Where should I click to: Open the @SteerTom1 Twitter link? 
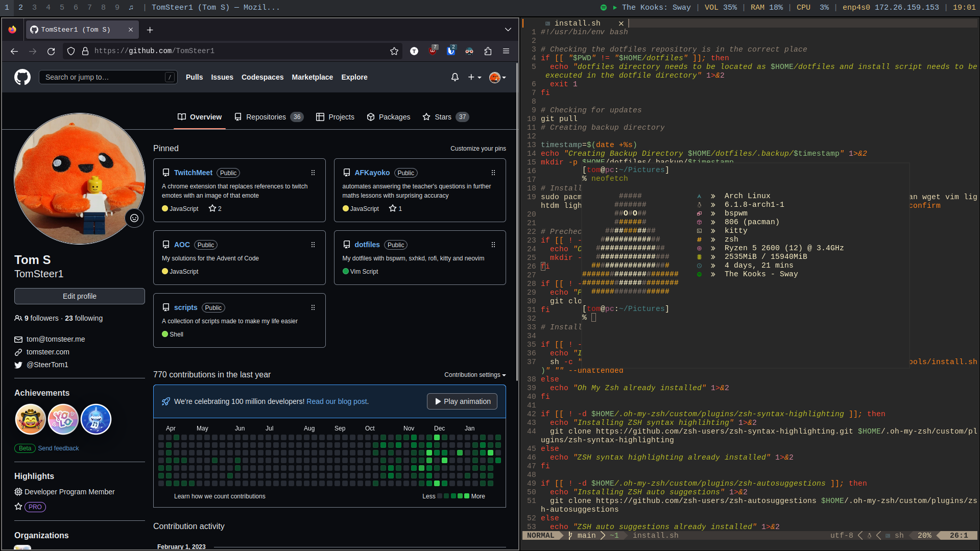(x=47, y=365)
